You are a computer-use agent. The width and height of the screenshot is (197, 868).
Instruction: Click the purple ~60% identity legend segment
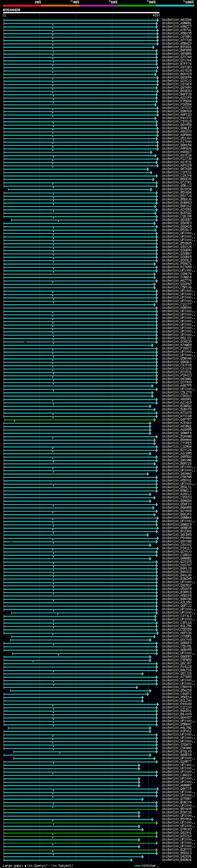click(98, 6)
